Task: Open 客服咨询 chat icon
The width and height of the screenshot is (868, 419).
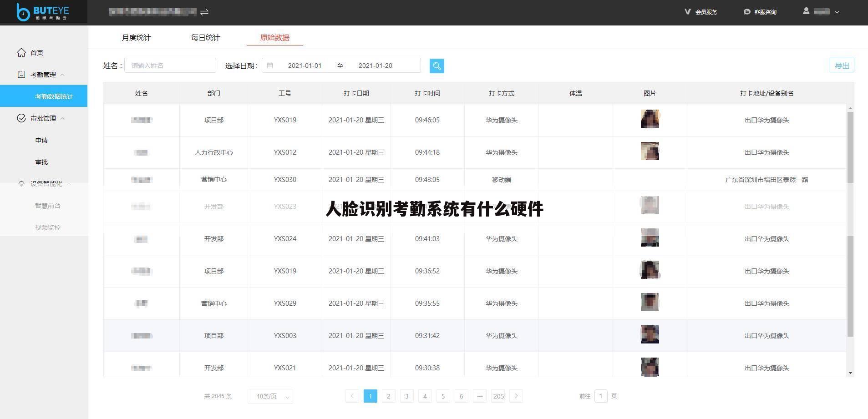Action: (x=747, y=12)
